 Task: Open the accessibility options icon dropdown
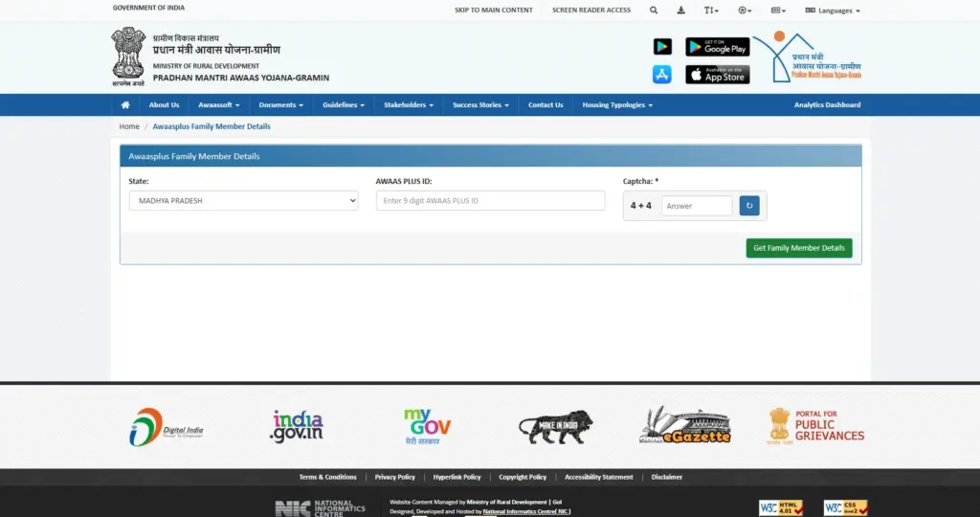coord(745,10)
